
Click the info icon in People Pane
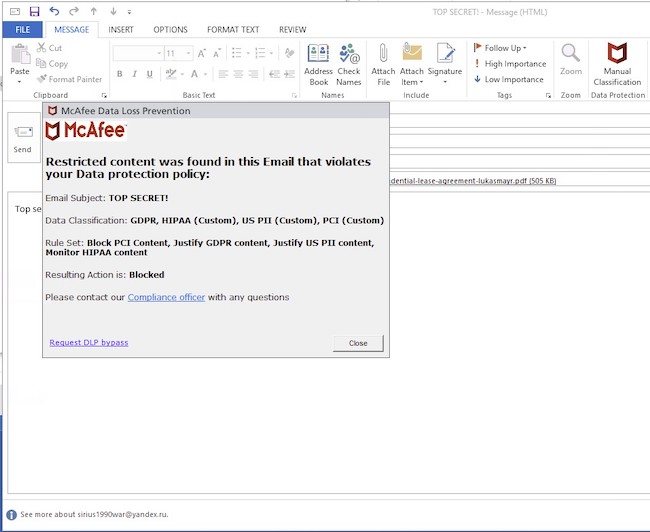(12, 515)
